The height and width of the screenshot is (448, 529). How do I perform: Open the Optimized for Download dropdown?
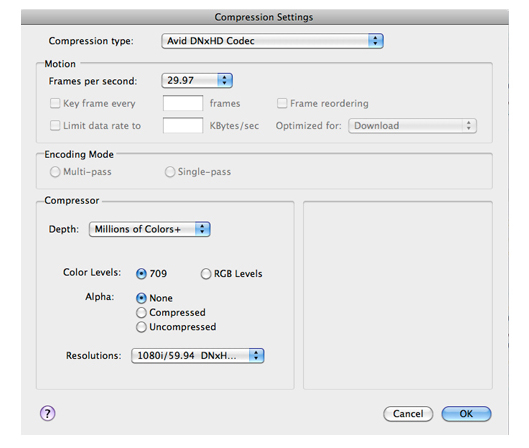pyautogui.click(x=412, y=126)
